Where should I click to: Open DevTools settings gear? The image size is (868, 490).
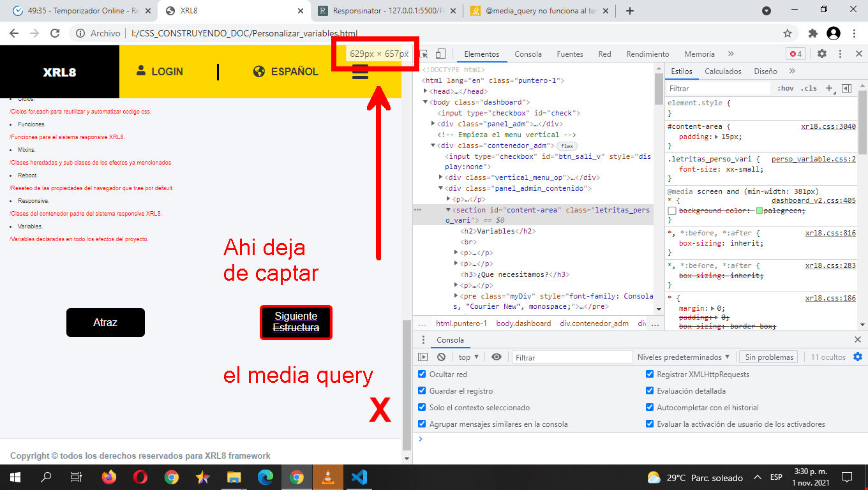pyautogui.click(x=822, y=54)
